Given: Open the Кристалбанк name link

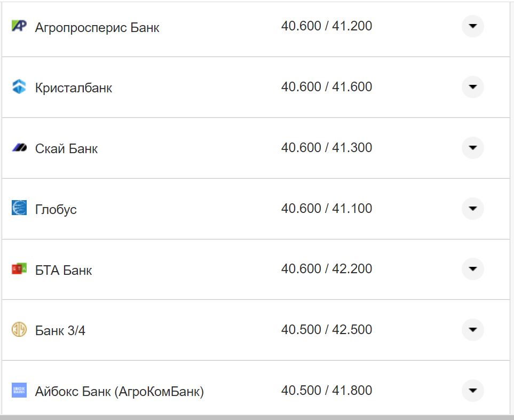Looking at the screenshot, I should click(x=74, y=88).
